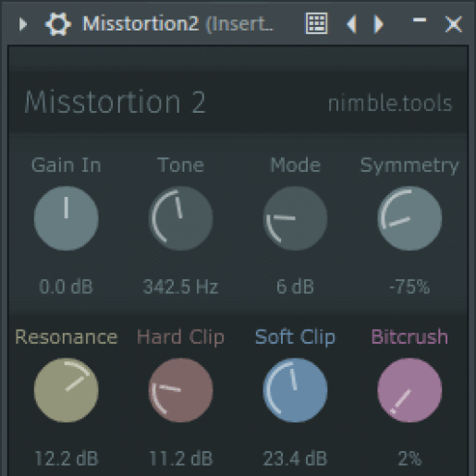476x476 pixels.
Task: Click the 0.0 dB gain value
Action: (66, 287)
